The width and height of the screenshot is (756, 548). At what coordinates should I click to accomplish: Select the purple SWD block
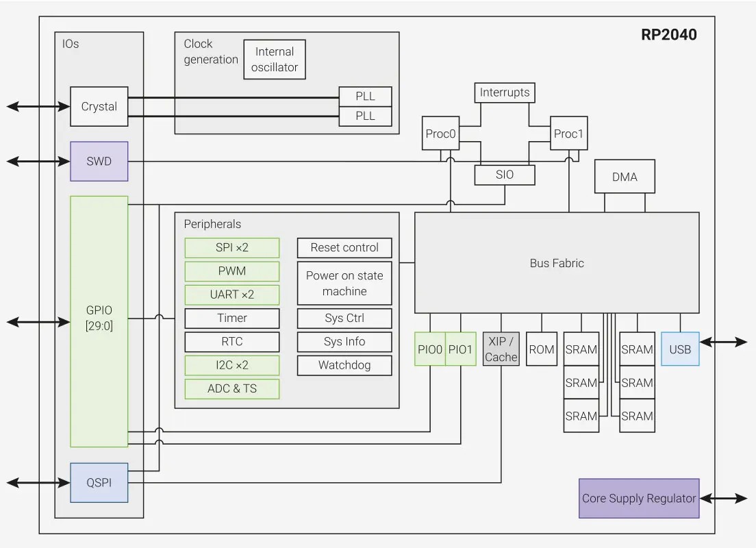pyautogui.click(x=99, y=161)
